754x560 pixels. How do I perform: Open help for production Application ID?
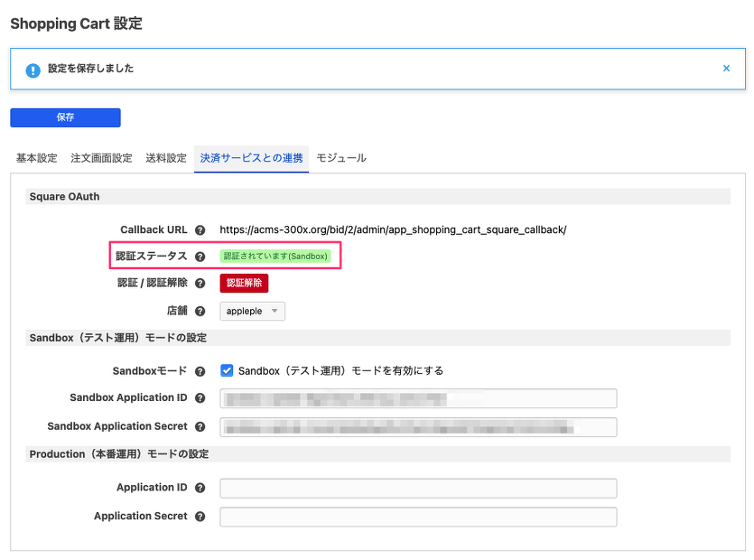[x=200, y=487]
